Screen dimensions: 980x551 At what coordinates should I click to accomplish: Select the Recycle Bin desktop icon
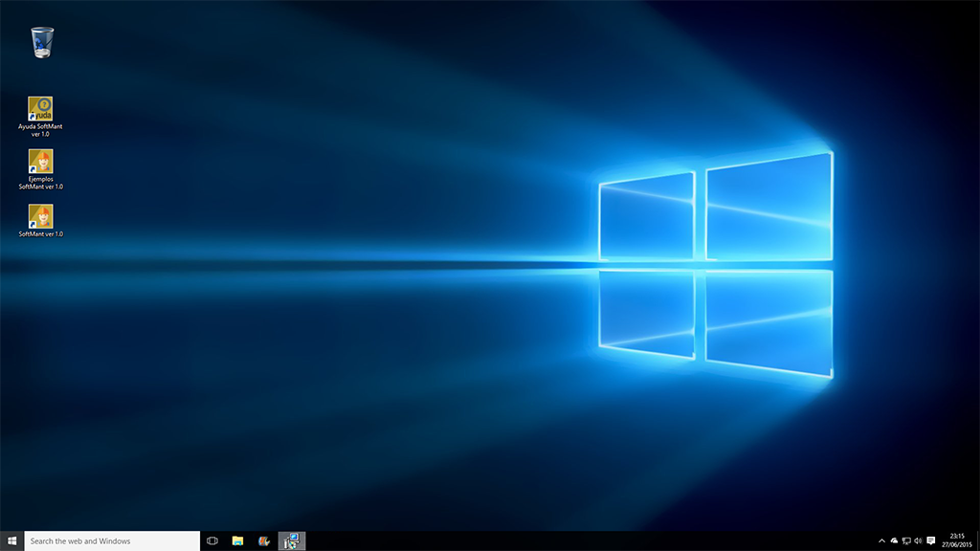(42, 42)
